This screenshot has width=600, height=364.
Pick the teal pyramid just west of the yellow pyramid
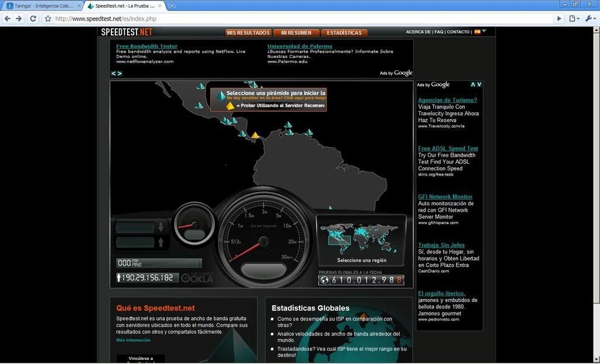coord(242,133)
